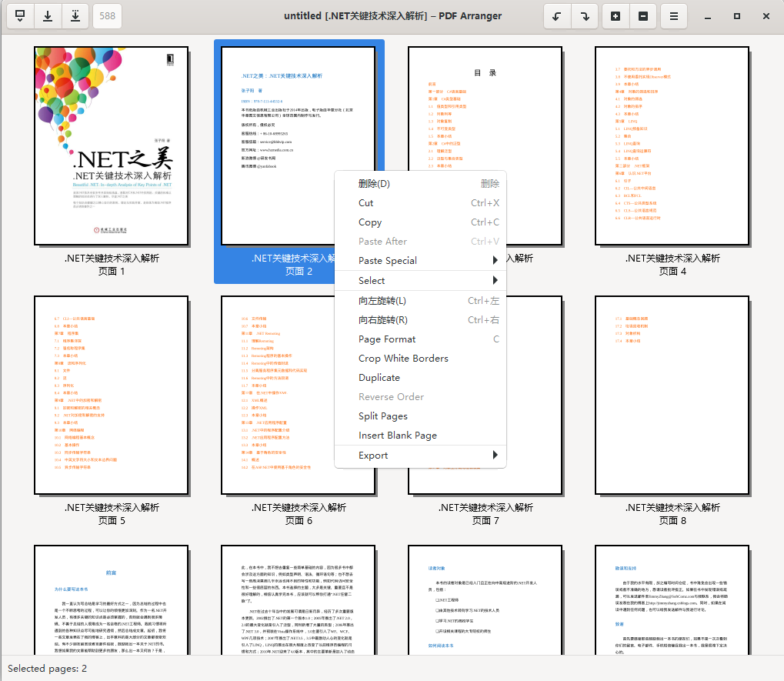This screenshot has height=681, width=784.
Task: Click the 页面 8 caption label
Action: [x=672, y=520]
